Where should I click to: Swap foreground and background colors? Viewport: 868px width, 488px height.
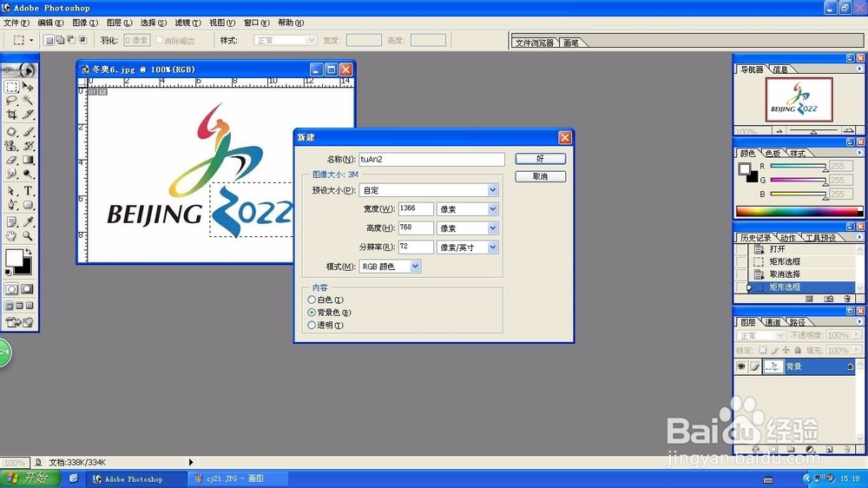29,252
